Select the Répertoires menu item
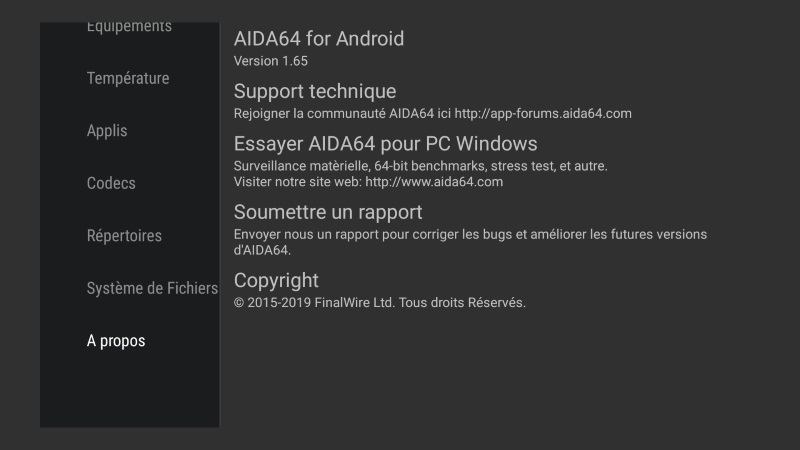800x450 pixels. point(124,236)
